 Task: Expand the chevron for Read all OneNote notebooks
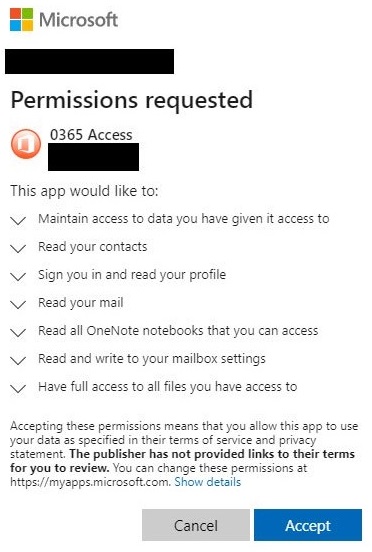click(x=18, y=332)
